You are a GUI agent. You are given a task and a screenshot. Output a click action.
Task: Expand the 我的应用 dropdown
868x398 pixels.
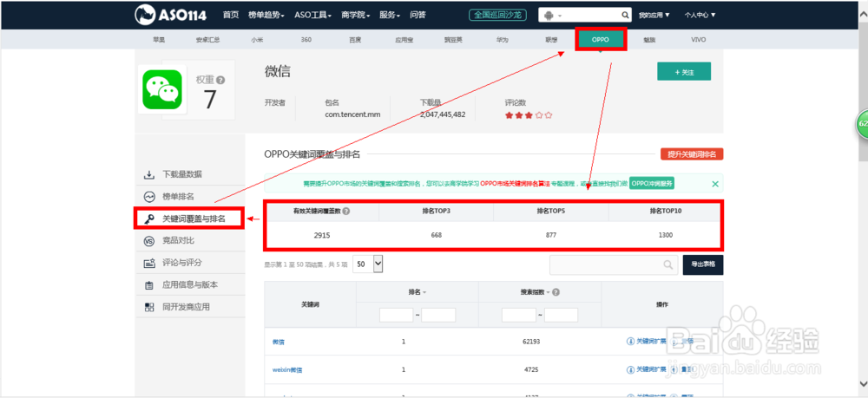[x=654, y=16]
